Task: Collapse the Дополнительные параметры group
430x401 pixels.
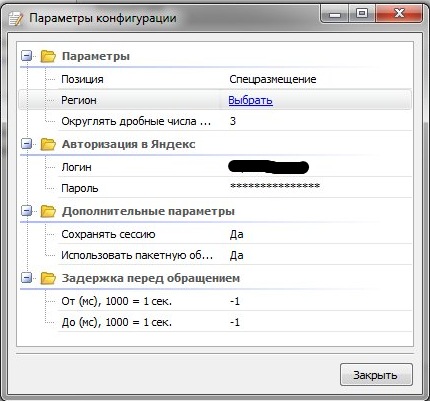Action: pos(27,211)
